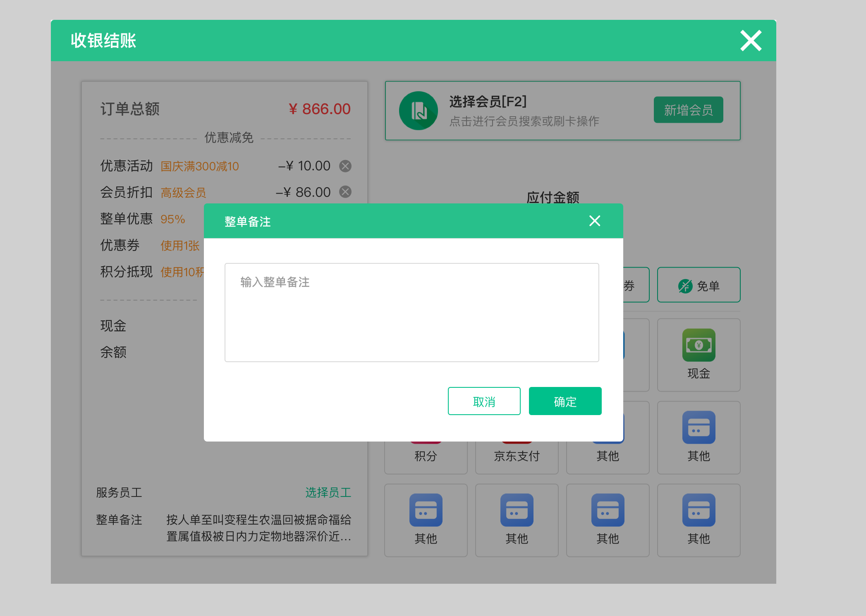
Task: Confirm the order note with 确定
Action: (565, 401)
